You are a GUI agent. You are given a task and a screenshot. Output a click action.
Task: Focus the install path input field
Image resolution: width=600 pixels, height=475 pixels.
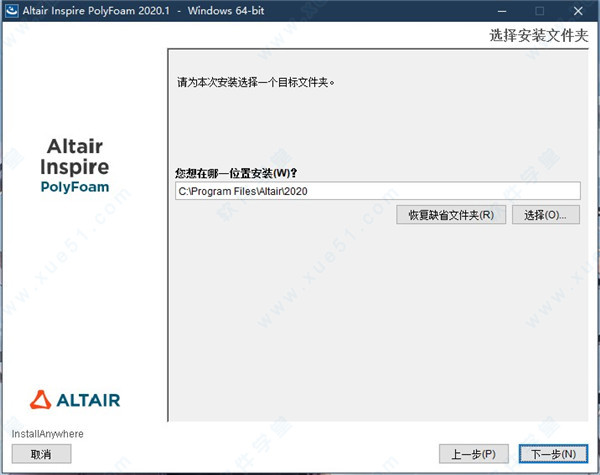click(378, 191)
